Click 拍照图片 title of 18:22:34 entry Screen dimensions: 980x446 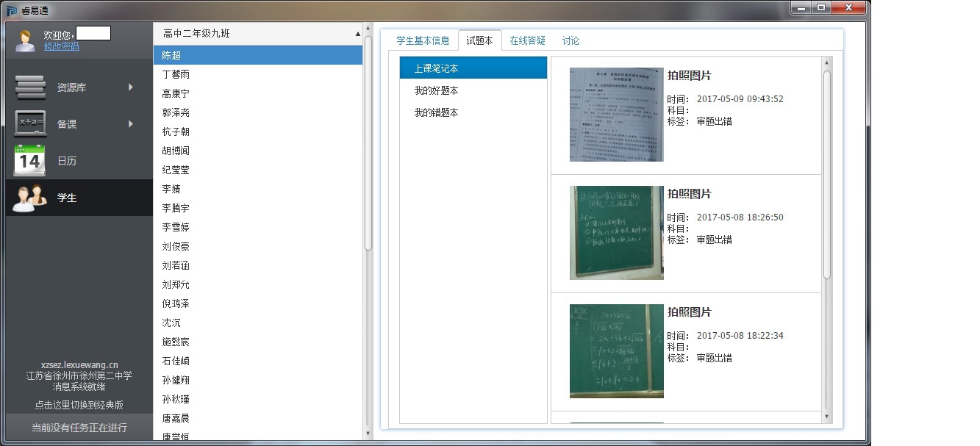690,312
